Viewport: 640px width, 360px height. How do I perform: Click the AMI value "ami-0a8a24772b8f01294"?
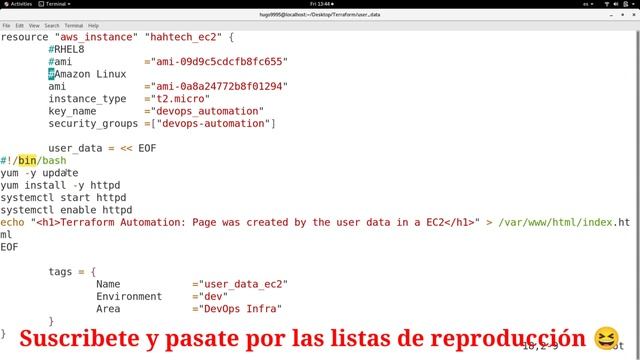pyautogui.click(x=219, y=87)
